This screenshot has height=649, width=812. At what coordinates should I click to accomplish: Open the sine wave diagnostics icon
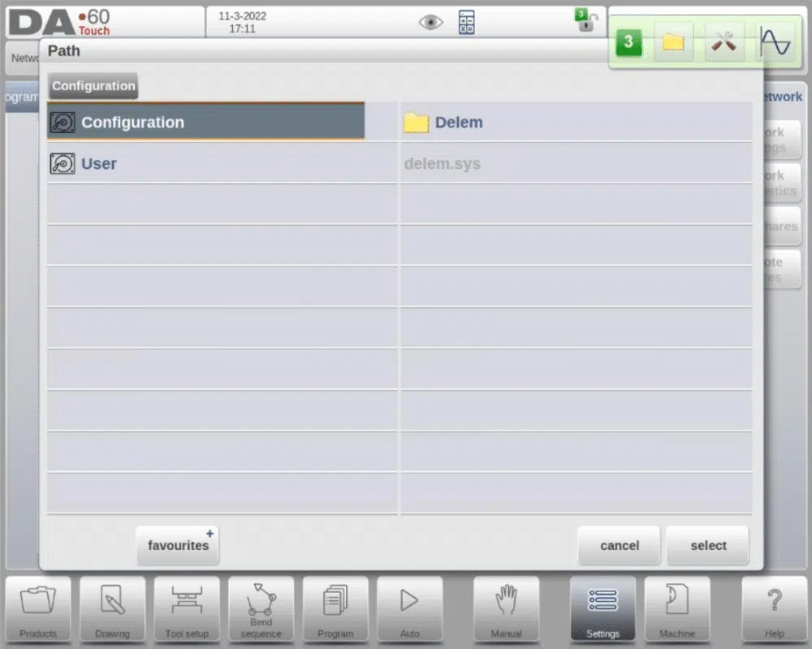pos(775,42)
